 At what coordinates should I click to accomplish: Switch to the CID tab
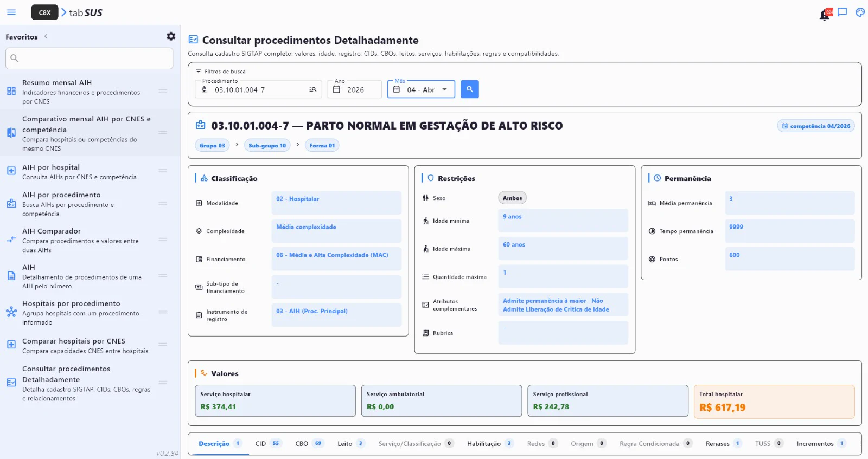pos(268,443)
